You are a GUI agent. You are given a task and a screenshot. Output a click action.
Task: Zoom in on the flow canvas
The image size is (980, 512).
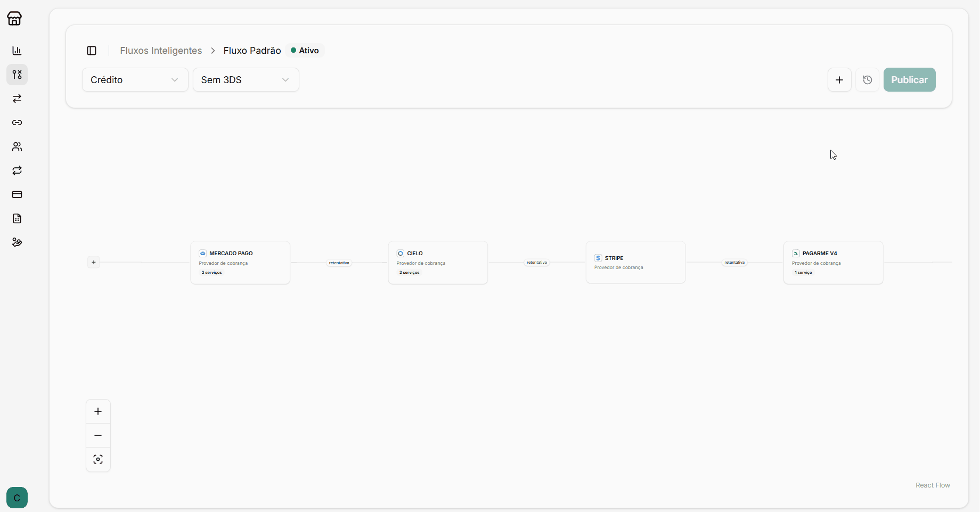point(98,411)
